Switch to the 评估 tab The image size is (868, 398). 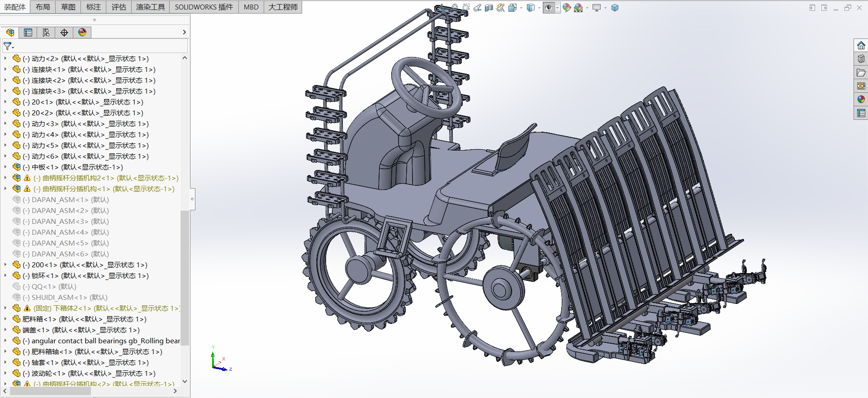click(119, 7)
